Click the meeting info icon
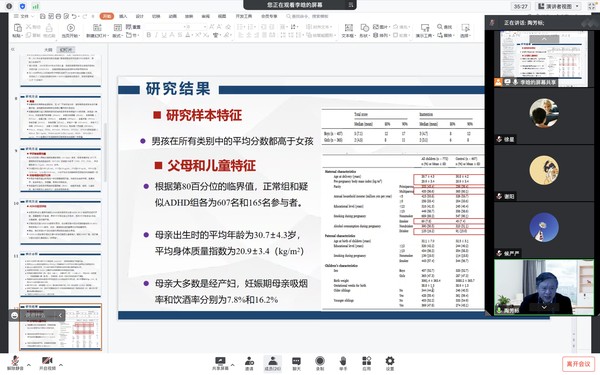600x375 pixels. click(9, 6)
